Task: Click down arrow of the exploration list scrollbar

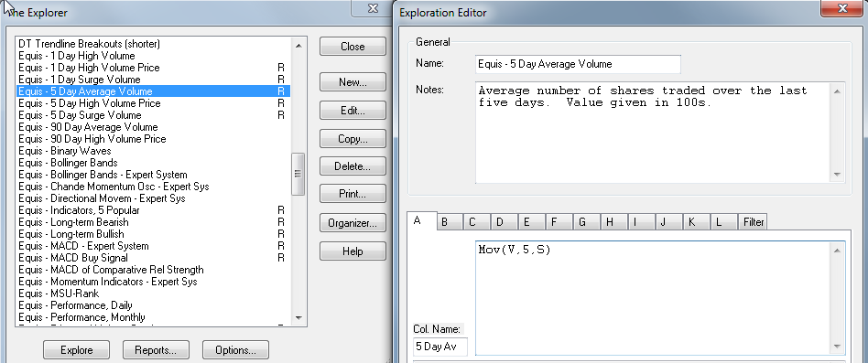Action: tap(298, 317)
